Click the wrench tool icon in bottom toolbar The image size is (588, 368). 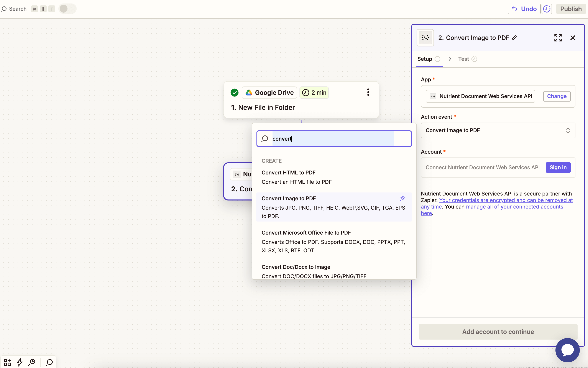[x=32, y=362]
